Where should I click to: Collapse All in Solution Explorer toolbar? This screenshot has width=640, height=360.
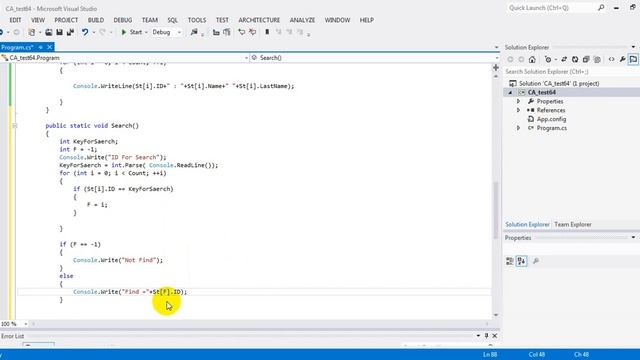click(x=586, y=60)
